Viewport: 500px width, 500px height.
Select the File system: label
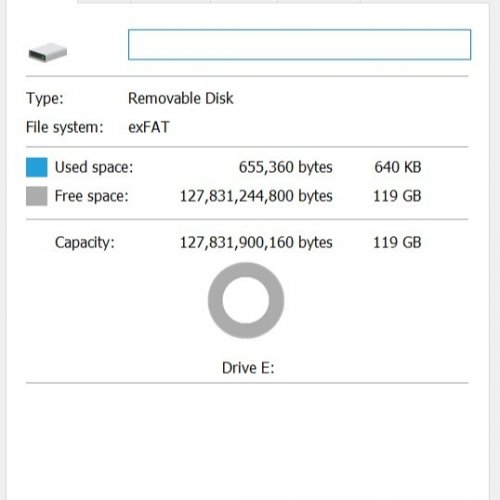click(x=65, y=127)
